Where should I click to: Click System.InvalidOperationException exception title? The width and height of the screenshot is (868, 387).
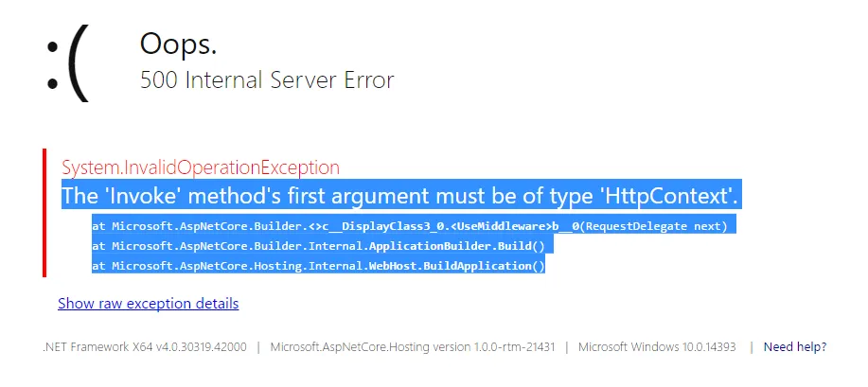coord(201,167)
